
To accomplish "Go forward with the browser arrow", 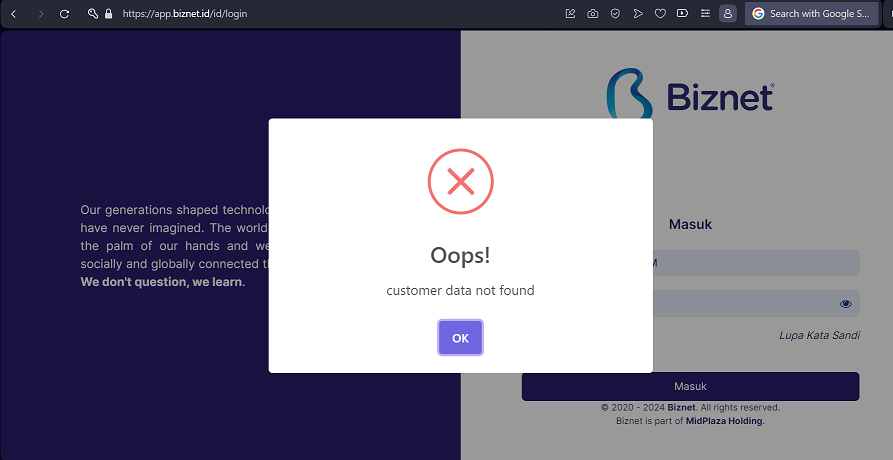I will pos(40,14).
